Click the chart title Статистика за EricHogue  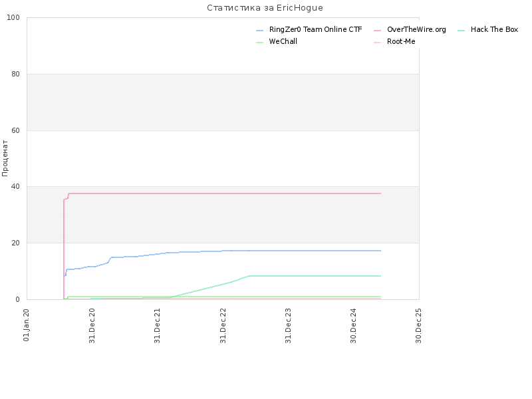[265, 8]
